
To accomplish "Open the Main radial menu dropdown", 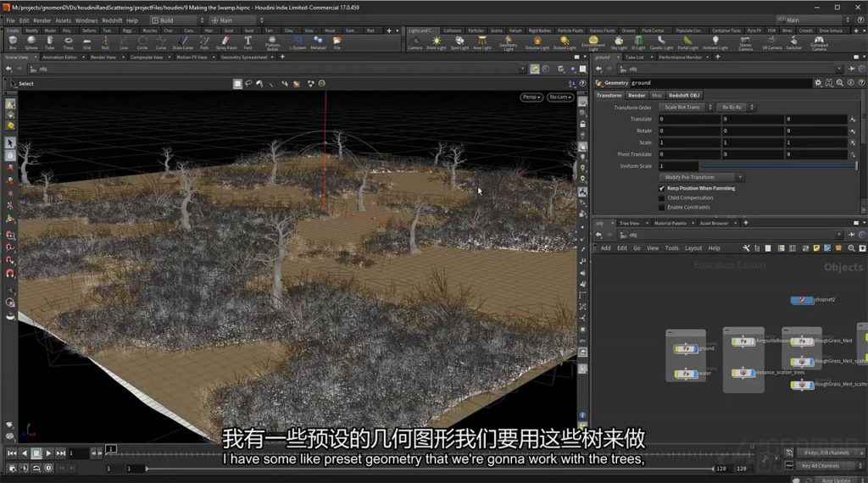I will click(237, 20).
